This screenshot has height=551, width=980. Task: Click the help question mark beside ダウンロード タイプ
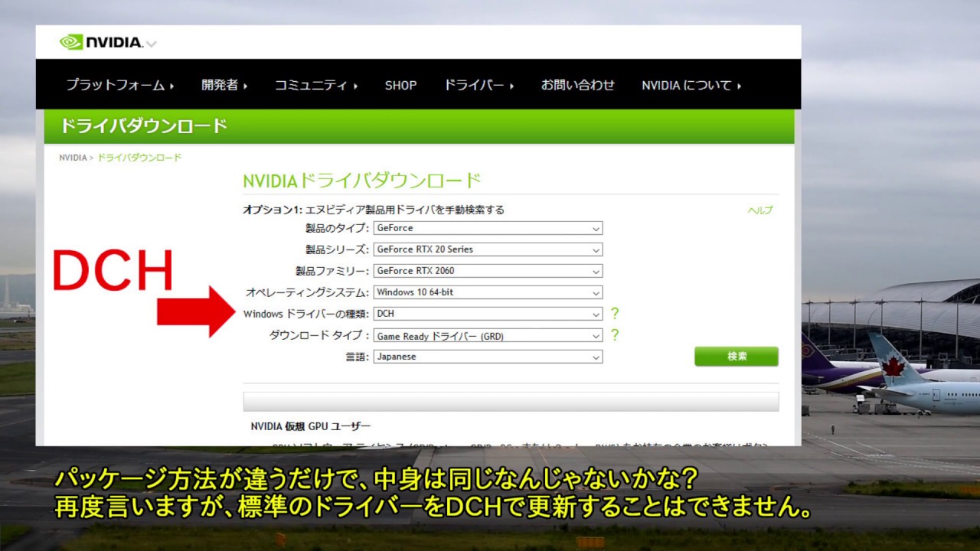coord(614,335)
